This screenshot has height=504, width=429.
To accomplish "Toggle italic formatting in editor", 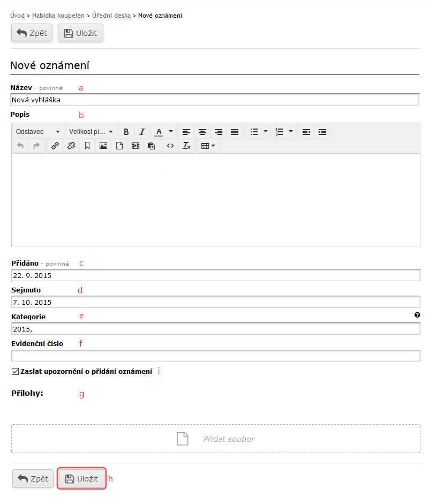I will tap(142, 132).
